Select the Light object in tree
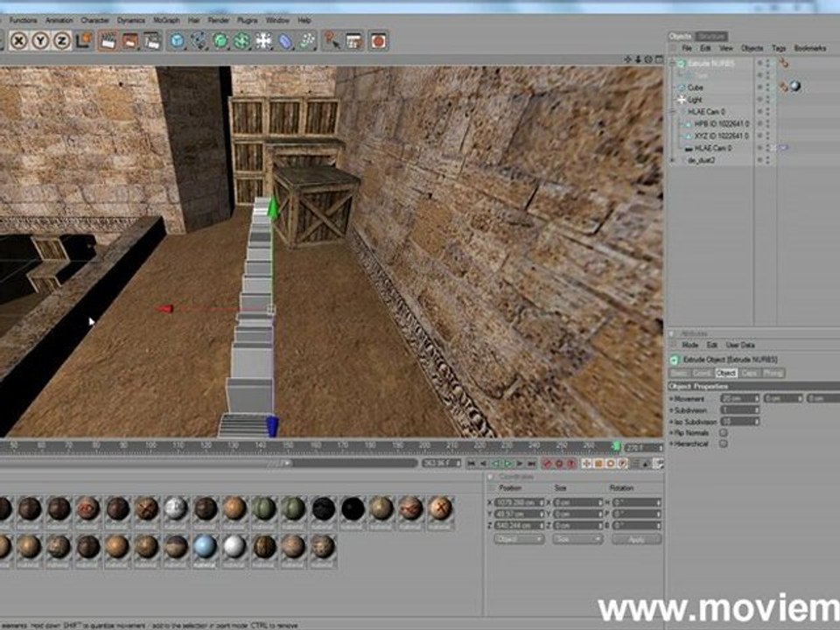Viewport: 840px width, 630px height. point(694,99)
